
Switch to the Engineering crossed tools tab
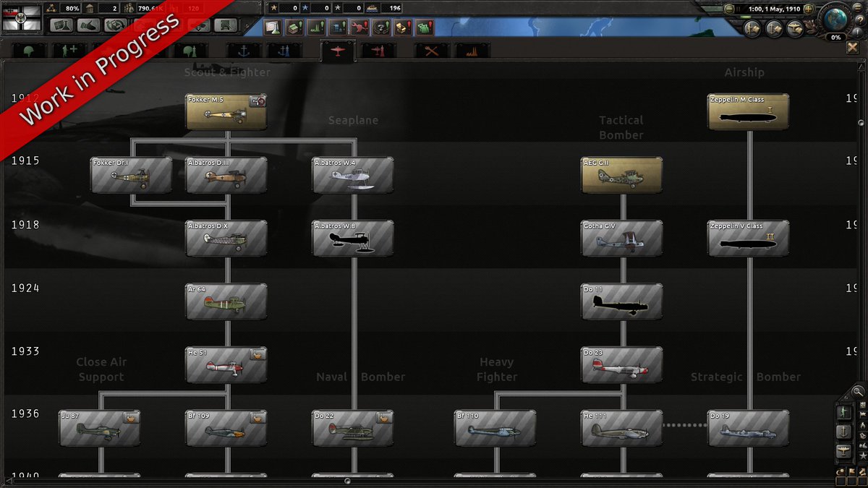(432, 51)
